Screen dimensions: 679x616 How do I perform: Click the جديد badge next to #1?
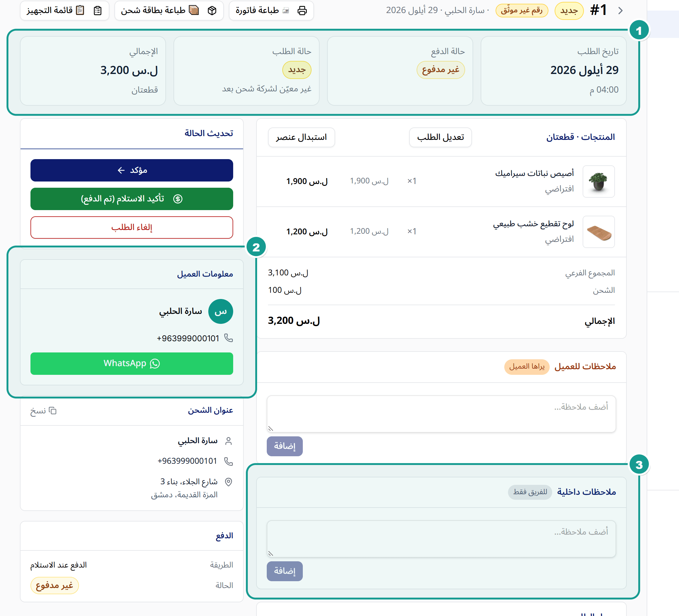point(569,11)
